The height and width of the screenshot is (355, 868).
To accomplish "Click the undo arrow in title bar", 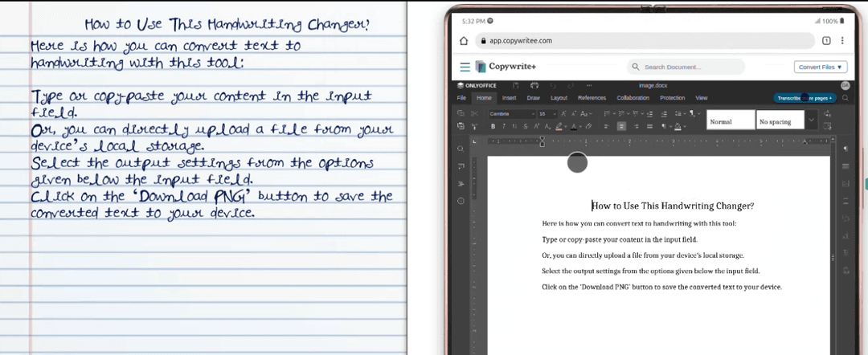I will click(552, 85).
